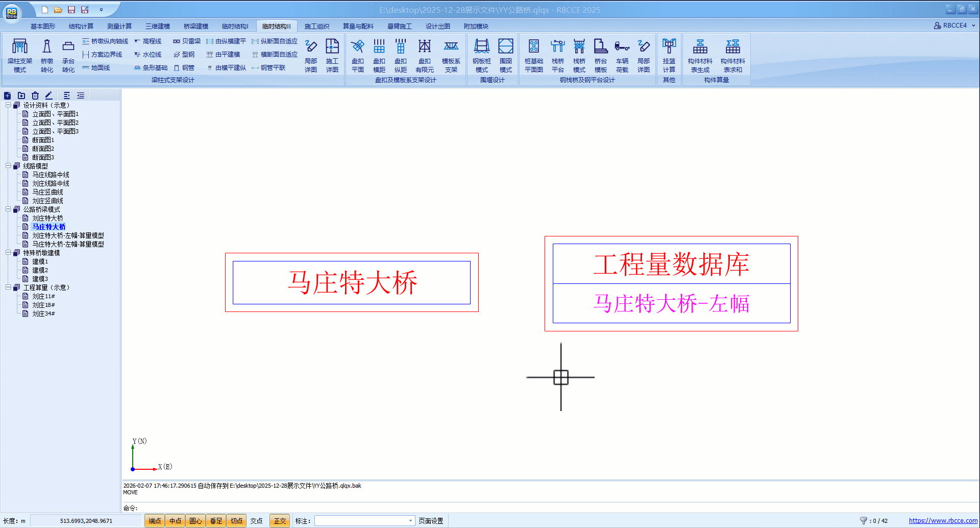The width and height of the screenshot is (980, 528).
Task: Open the www.rbcce.com link
Action: pos(943,521)
